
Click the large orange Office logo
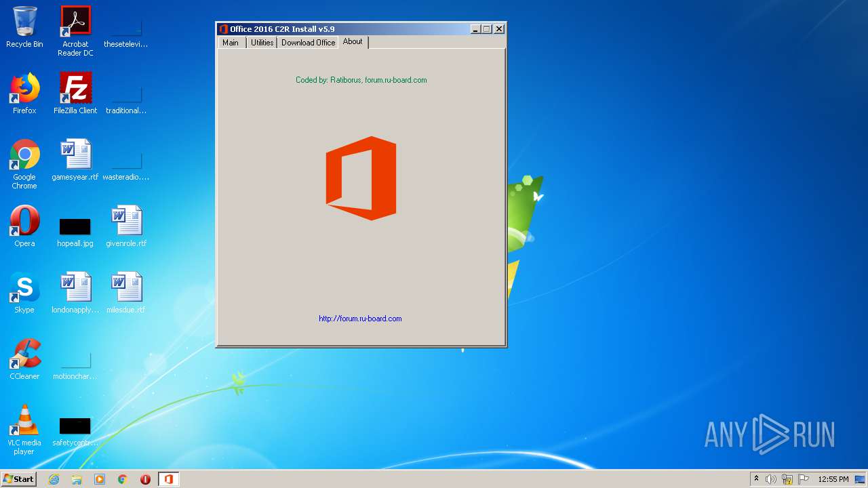tap(361, 178)
